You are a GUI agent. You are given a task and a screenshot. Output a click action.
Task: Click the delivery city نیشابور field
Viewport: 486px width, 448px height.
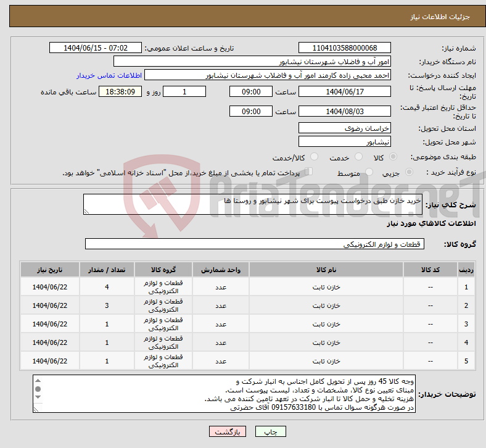point(344,142)
